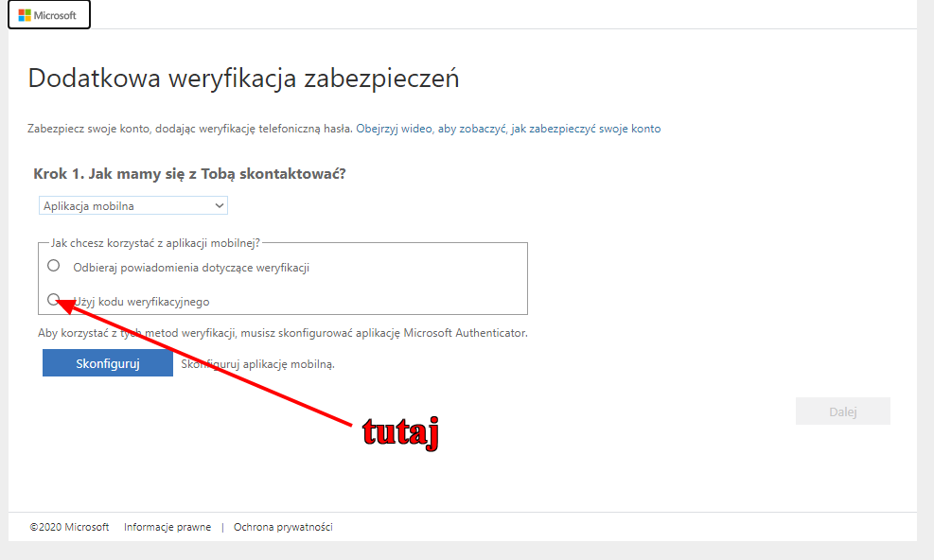The width and height of the screenshot is (934, 560).
Task: Click the label text Użyj kodu weryfikacyjnego
Action: click(142, 302)
